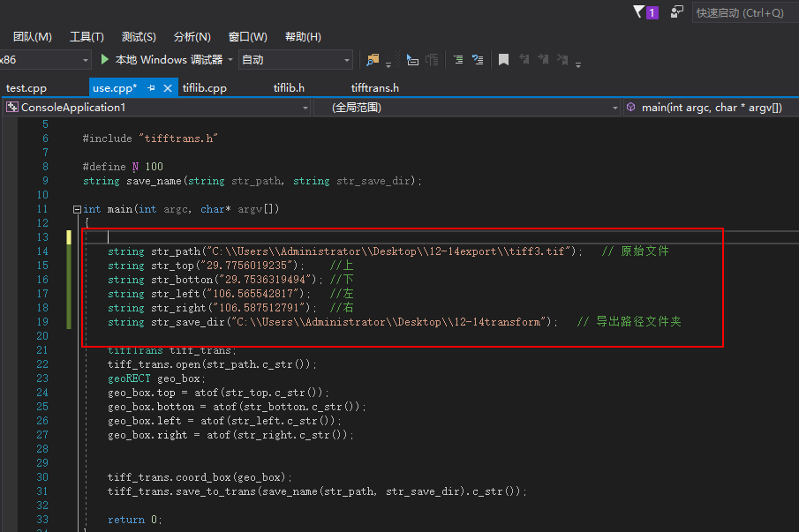Image resolution: width=799 pixels, height=532 pixels.
Task: Open the 团队(M) menu
Action: pyautogui.click(x=33, y=37)
